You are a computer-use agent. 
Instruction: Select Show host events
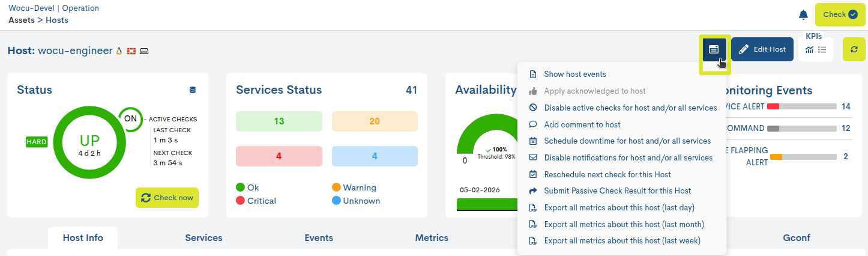pos(575,75)
